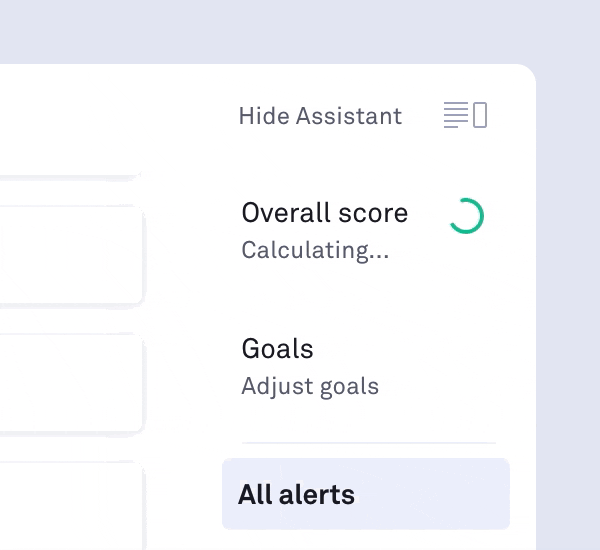Expand the Goals section heading
Viewport: 600px width, 550px height.
pos(277,349)
